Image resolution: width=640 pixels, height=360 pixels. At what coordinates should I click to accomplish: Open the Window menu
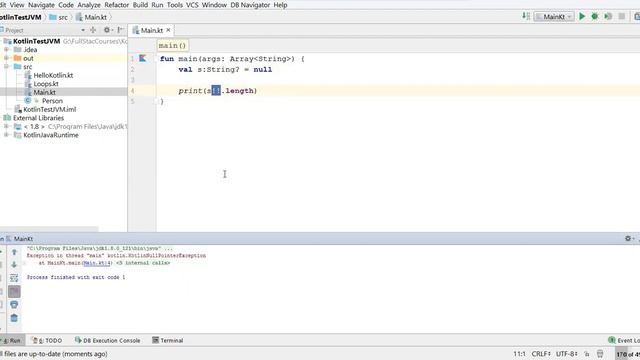coord(214,5)
